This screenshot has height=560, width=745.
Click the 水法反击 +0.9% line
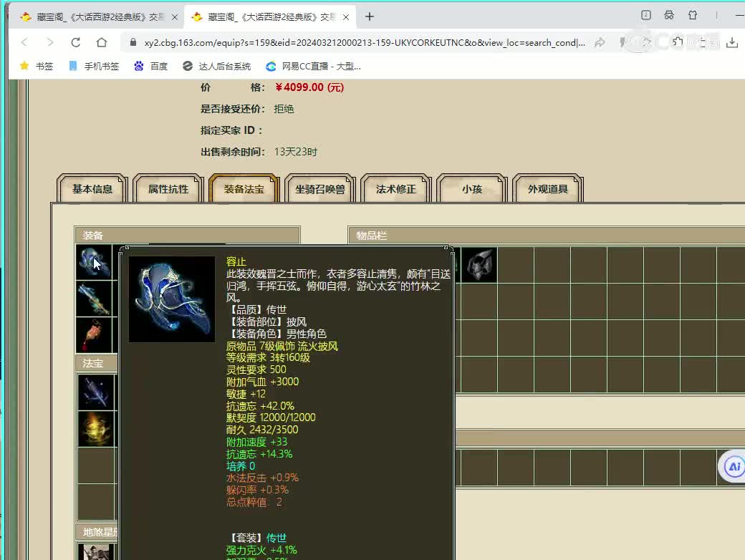tap(262, 478)
